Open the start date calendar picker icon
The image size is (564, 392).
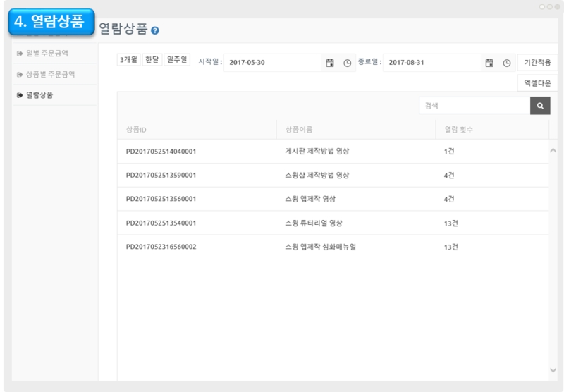330,63
